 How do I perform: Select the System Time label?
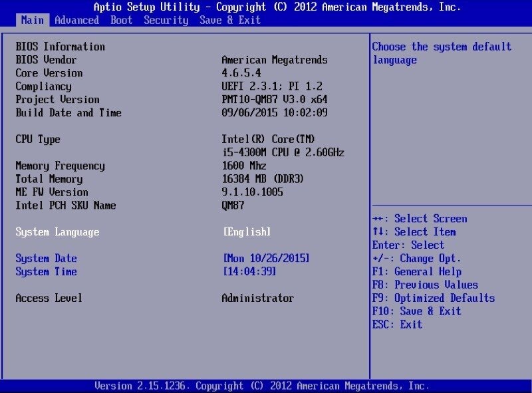pyautogui.click(x=46, y=272)
